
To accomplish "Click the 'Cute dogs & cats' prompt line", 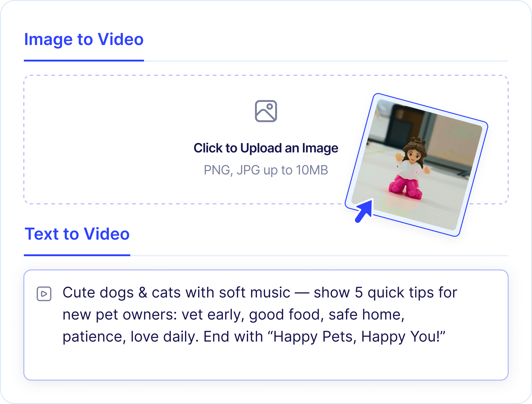I will (x=260, y=292).
